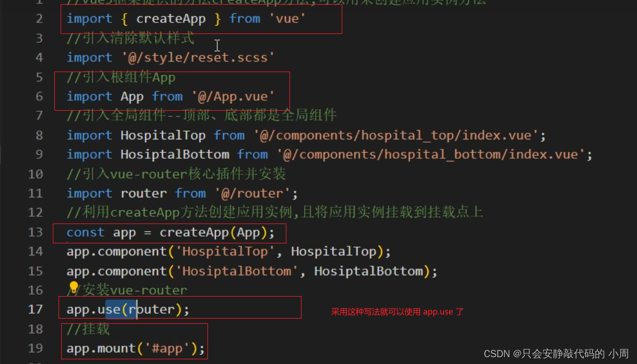Click line number 14 in the gutter
This screenshot has height=364, width=637.
(36, 252)
